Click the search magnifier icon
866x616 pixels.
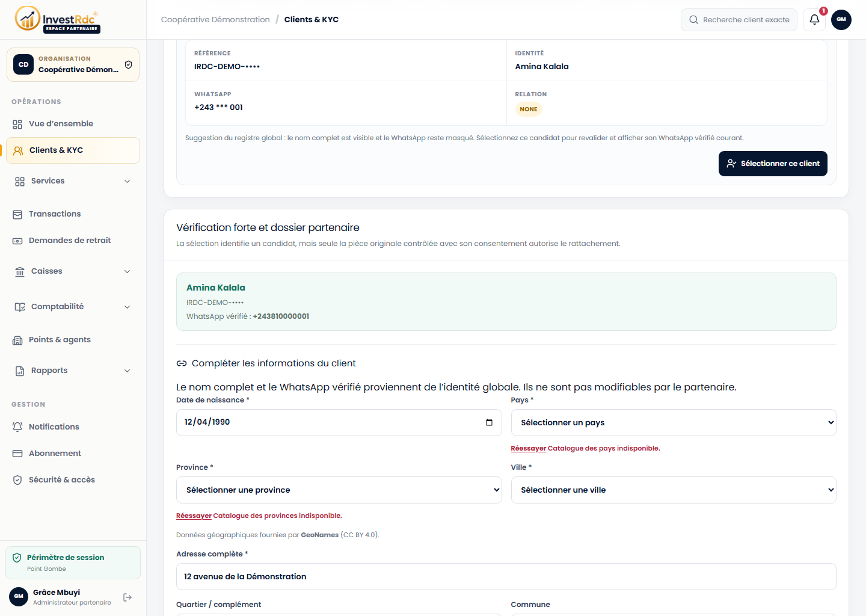point(694,20)
